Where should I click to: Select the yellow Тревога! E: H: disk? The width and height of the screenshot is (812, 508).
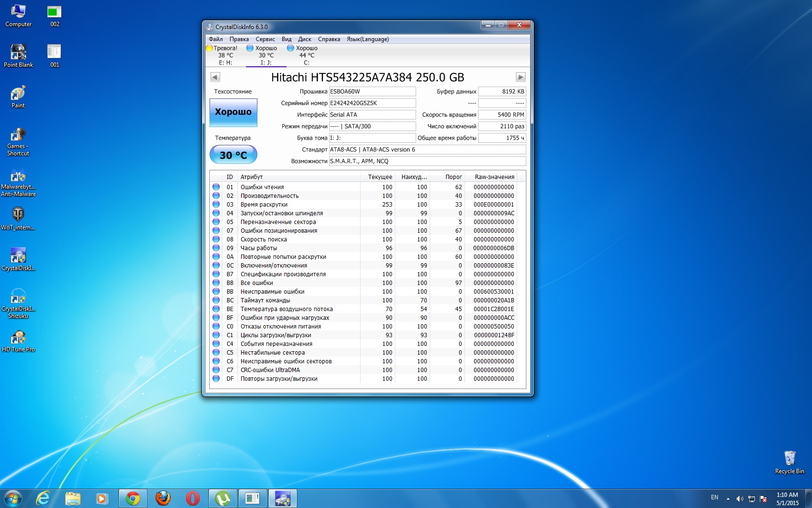point(223,55)
